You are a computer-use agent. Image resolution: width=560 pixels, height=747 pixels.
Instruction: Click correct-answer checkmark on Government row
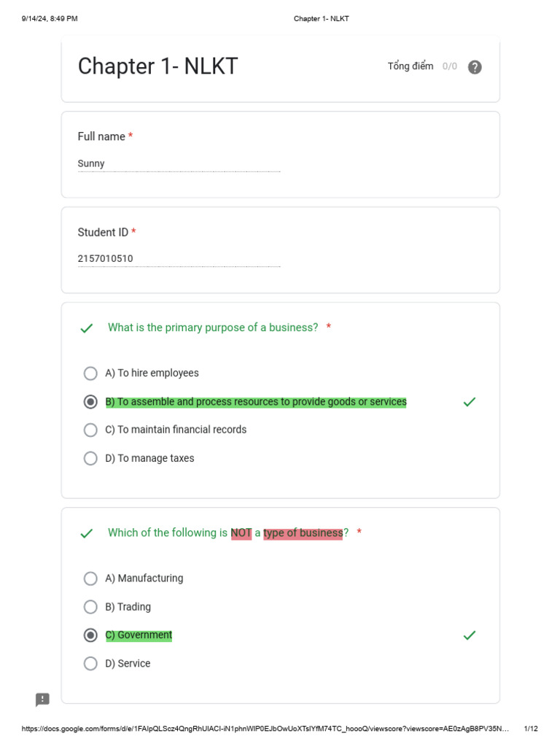click(470, 635)
